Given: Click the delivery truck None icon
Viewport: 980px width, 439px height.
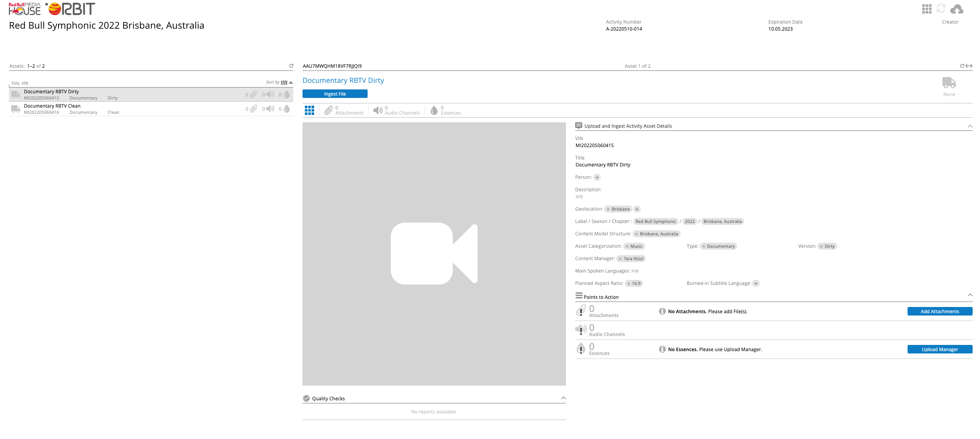Looking at the screenshot, I should [x=949, y=83].
